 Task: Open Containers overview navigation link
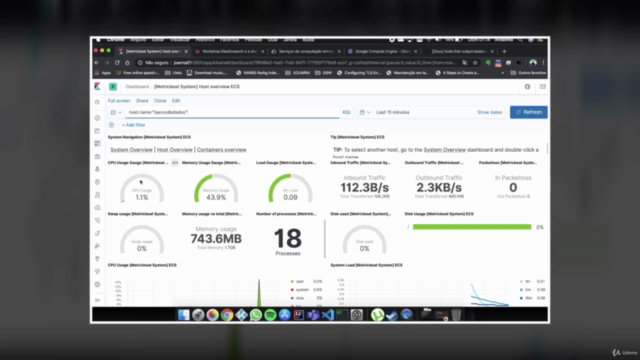tap(222, 150)
